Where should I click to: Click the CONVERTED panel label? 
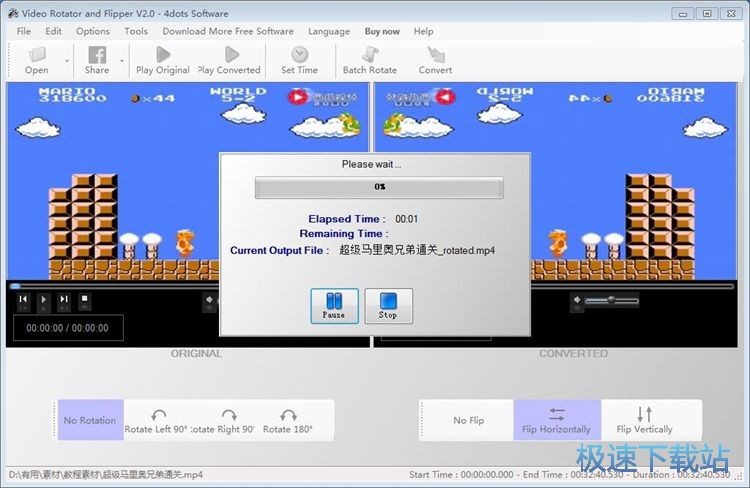pos(574,354)
